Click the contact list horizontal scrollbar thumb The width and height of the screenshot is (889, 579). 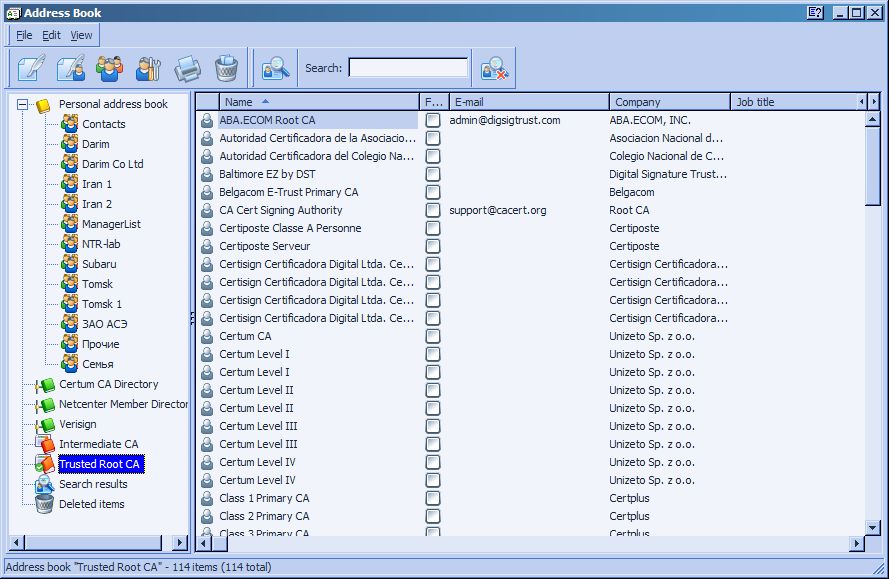(x=221, y=543)
